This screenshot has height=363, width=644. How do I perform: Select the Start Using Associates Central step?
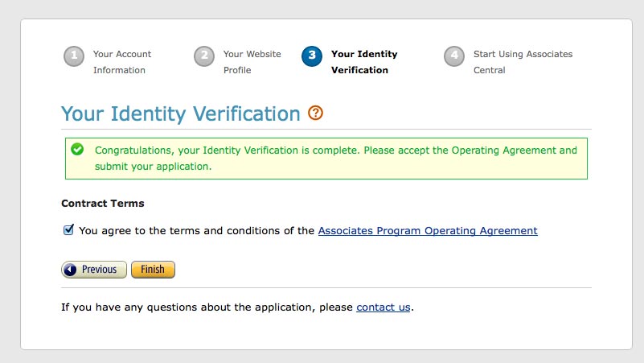pyautogui.click(x=523, y=62)
